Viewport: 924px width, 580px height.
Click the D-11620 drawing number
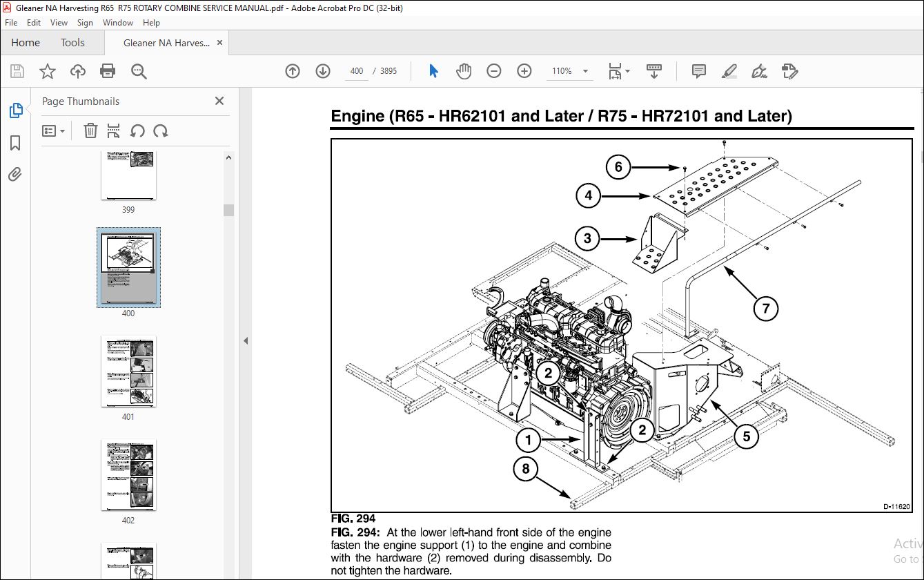897,506
